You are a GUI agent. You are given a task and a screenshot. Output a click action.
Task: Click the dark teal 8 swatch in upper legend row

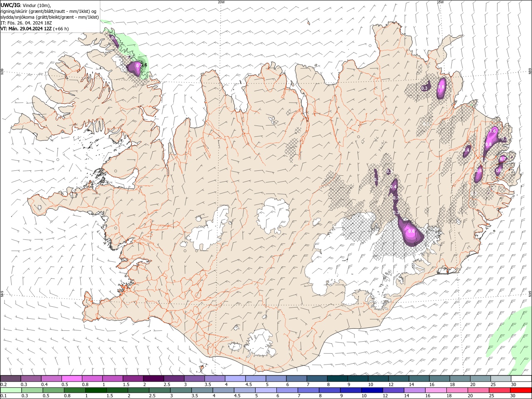pos(337,378)
